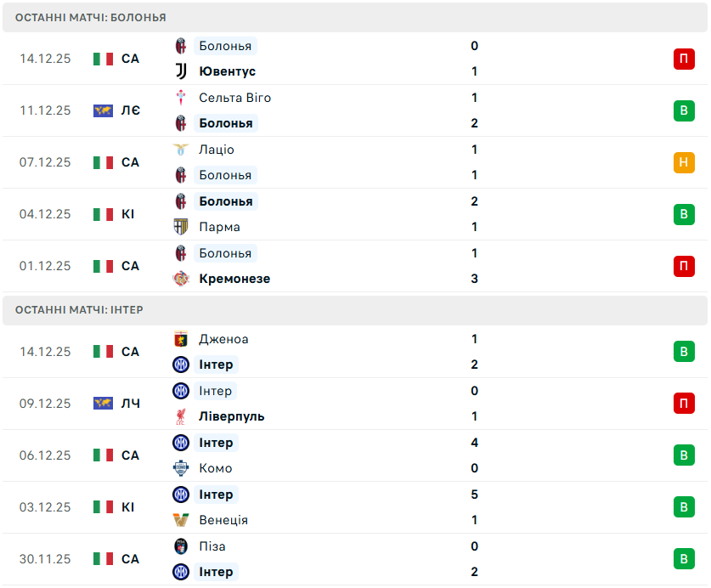
Task: Click the Como crest icon
Action: pos(180,468)
